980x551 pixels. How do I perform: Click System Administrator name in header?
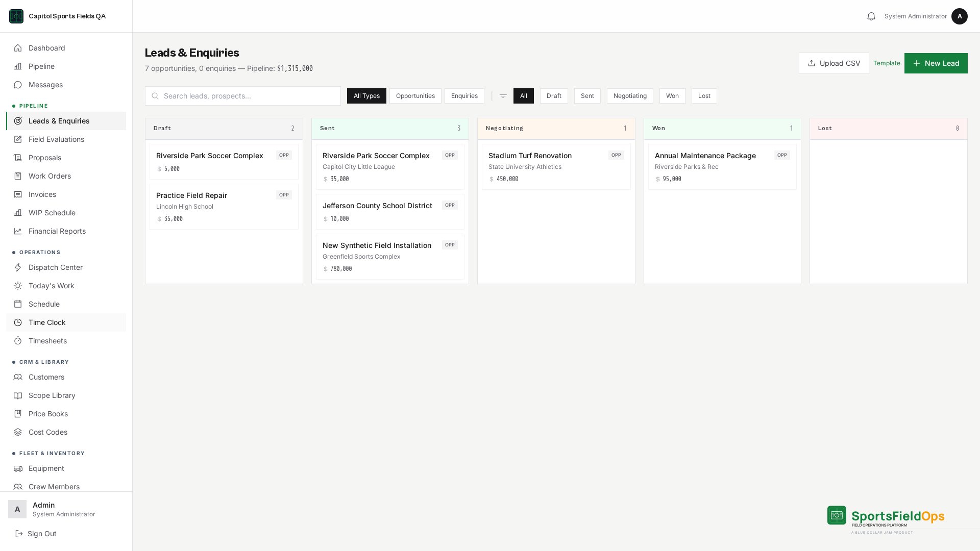[916, 16]
